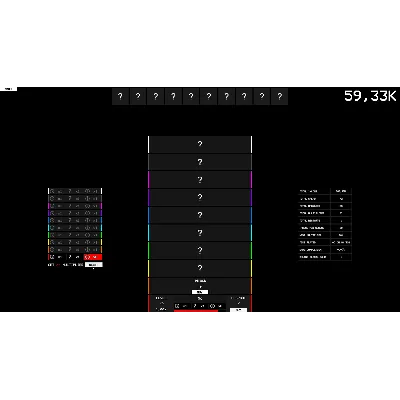Click white button in orange-bordered center row
400x400 pixels.
click(x=200, y=292)
